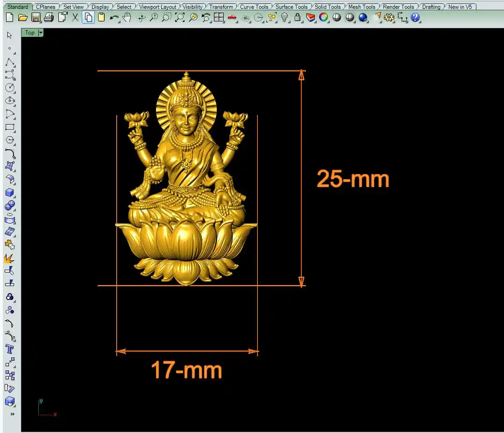Toggle object lock with the padlock icon
The width and height of the screenshot is (504, 433).
[298, 18]
